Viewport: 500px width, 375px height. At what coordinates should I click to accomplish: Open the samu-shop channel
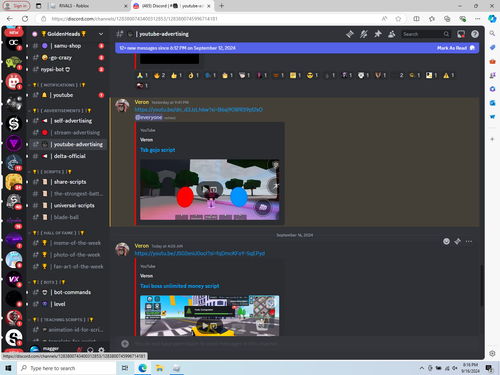68,46
